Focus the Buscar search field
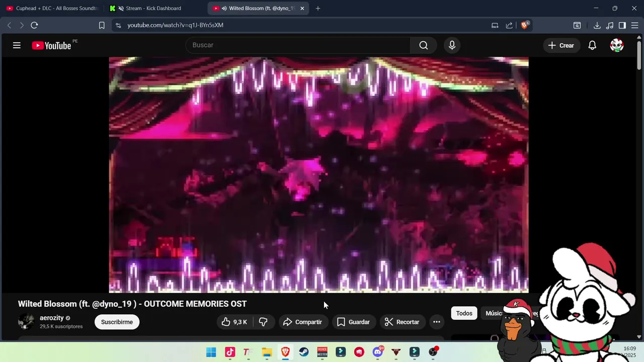The height and width of the screenshot is (362, 644). pyautogui.click(x=298, y=45)
